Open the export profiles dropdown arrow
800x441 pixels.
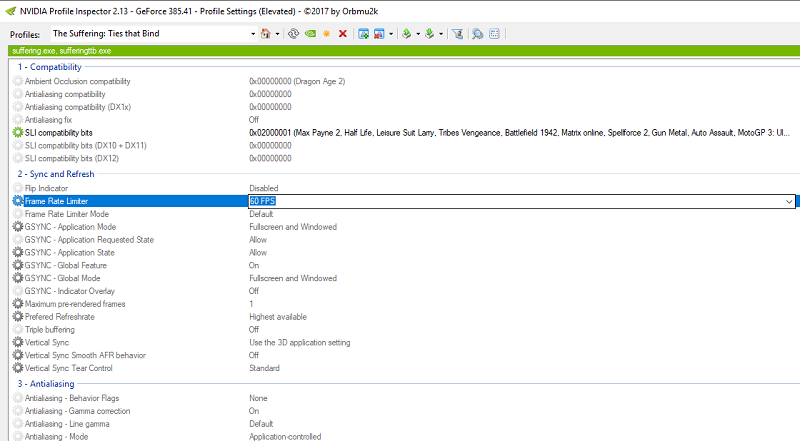pyautogui.click(x=418, y=34)
